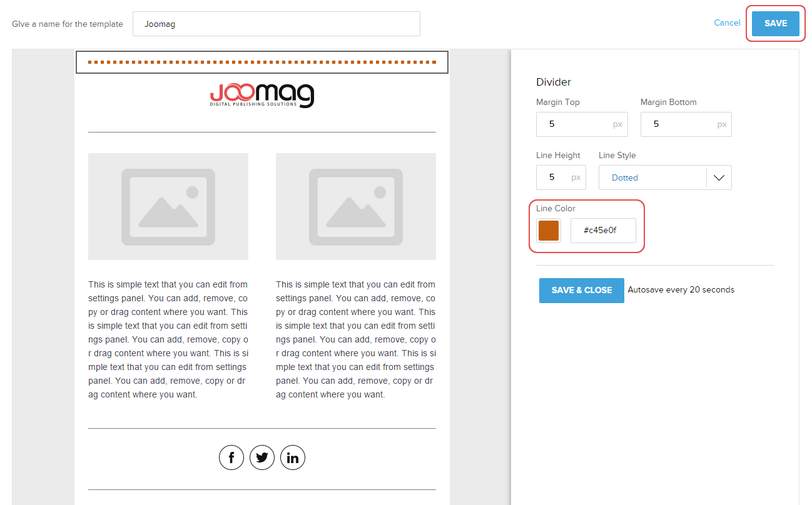The height and width of the screenshot is (505, 812).
Task: Click the hex color code field
Action: click(603, 231)
